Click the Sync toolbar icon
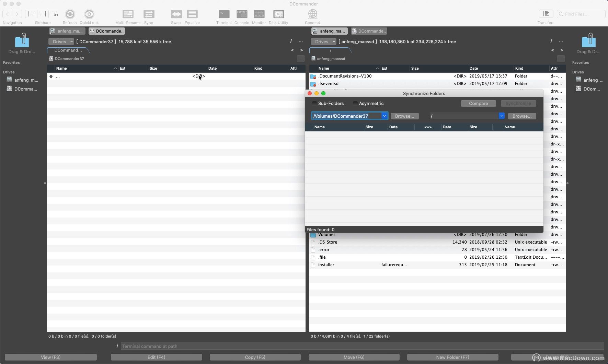Viewport: 608px width, 364px height. (x=149, y=14)
